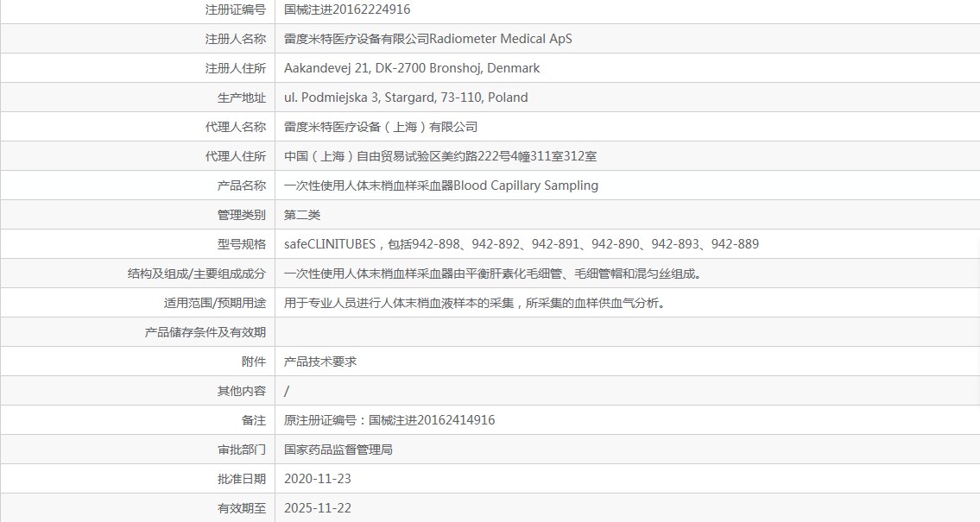980x522 pixels.
Task: Click the label 其他内容
Action: (242, 391)
